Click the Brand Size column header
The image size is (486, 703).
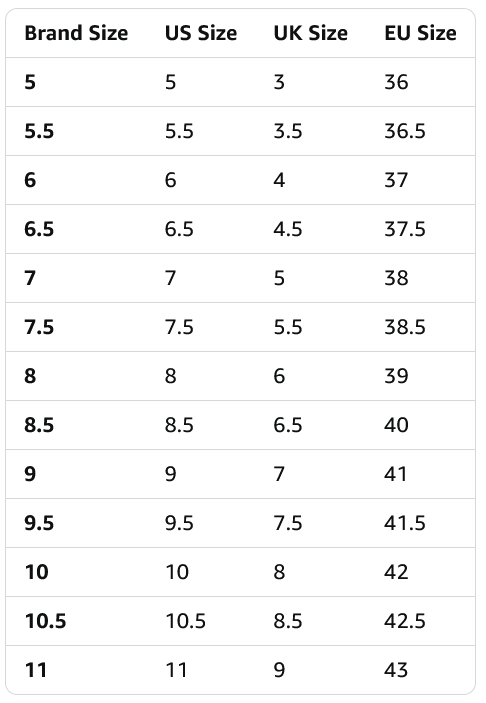coord(76,33)
